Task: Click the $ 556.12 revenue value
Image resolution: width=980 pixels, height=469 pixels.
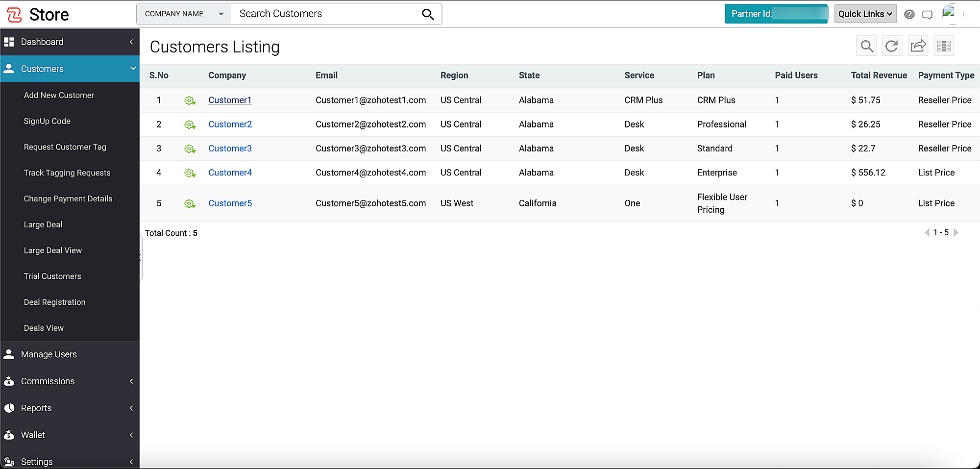Action: point(868,173)
